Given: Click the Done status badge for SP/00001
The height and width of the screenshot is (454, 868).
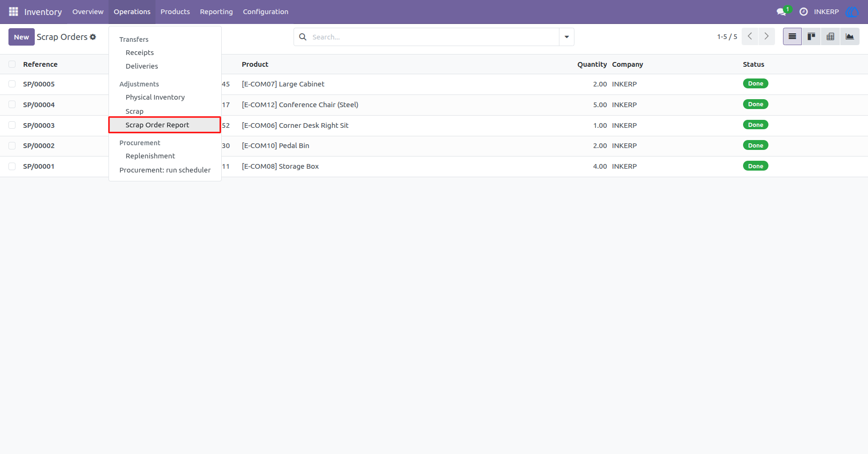Looking at the screenshot, I should 755,166.
